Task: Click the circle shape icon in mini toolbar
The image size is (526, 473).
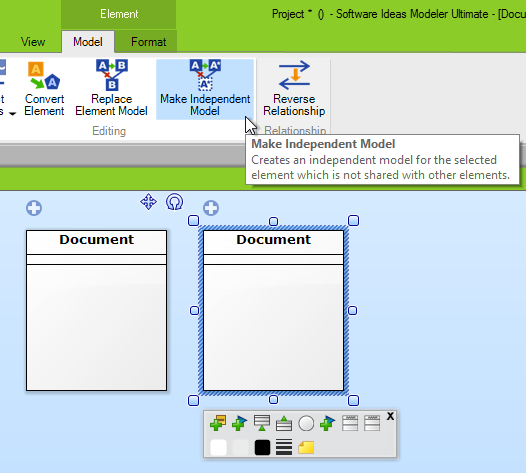Action: pyautogui.click(x=306, y=423)
